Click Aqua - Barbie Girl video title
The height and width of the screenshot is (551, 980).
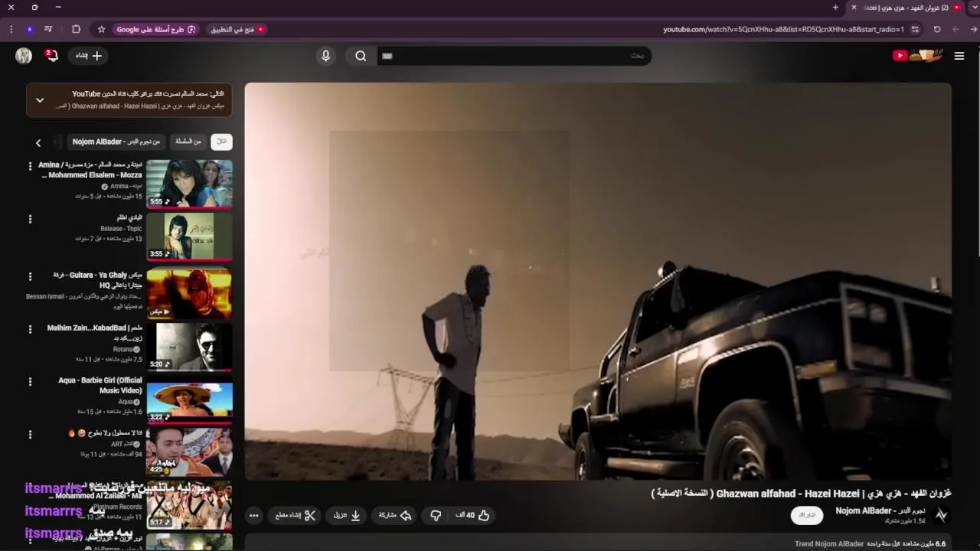coord(100,385)
